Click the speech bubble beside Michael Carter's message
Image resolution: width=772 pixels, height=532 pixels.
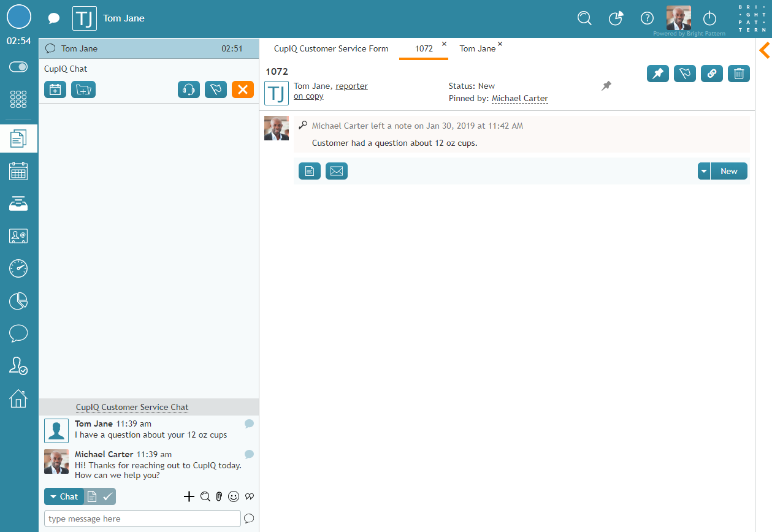click(x=249, y=454)
